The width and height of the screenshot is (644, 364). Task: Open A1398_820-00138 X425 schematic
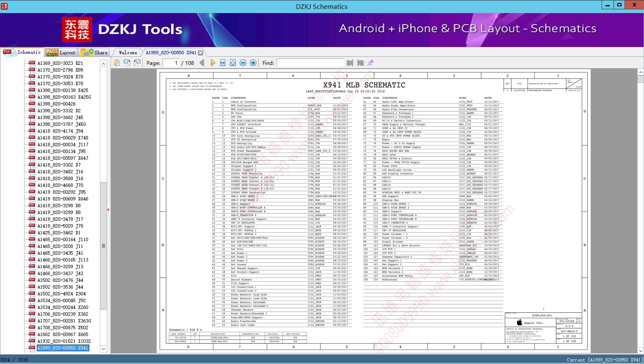[63, 90]
